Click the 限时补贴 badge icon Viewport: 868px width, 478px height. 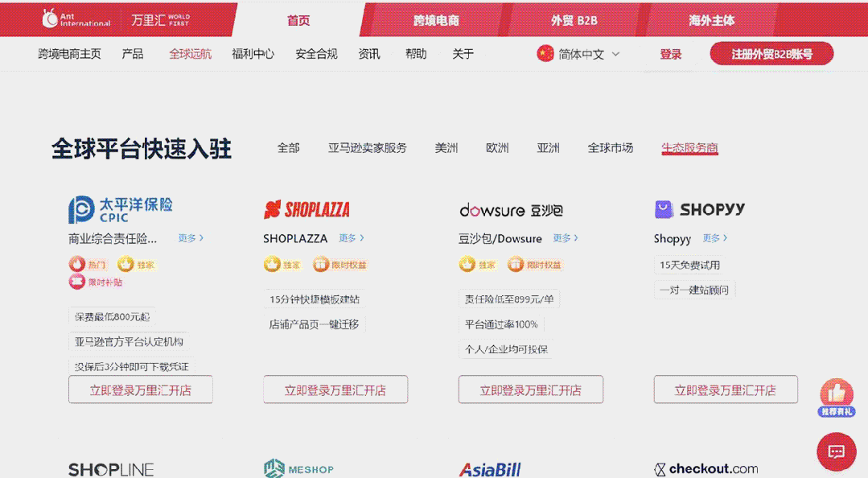pos(77,282)
